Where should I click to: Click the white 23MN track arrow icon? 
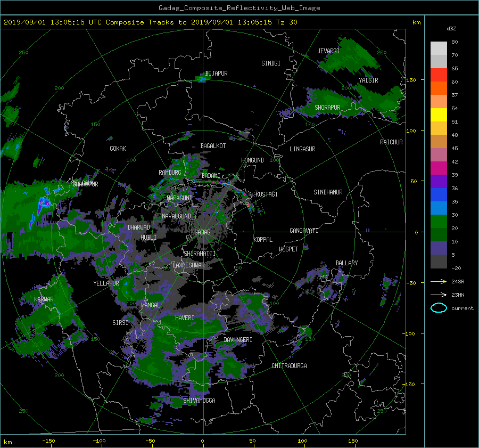[x=439, y=295]
